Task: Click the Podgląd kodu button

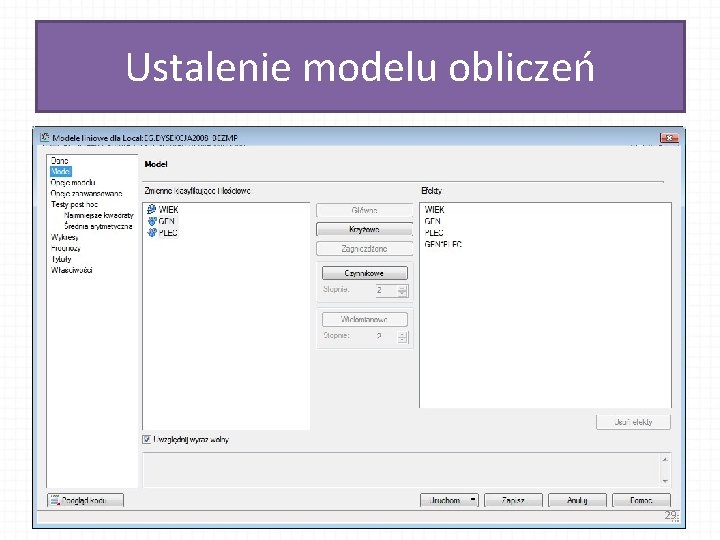Action: click(x=85, y=500)
